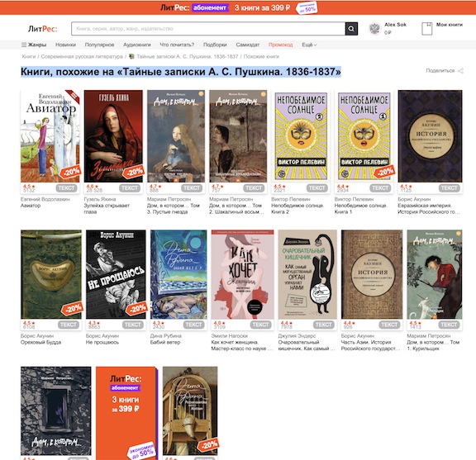Click the share icon next to Поделиться
476x460 pixels.
coord(460,71)
